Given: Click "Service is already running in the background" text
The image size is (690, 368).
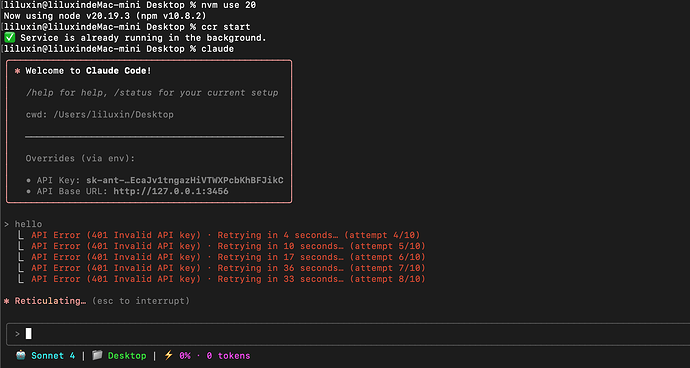Looking at the screenshot, I should coord(143,38).
